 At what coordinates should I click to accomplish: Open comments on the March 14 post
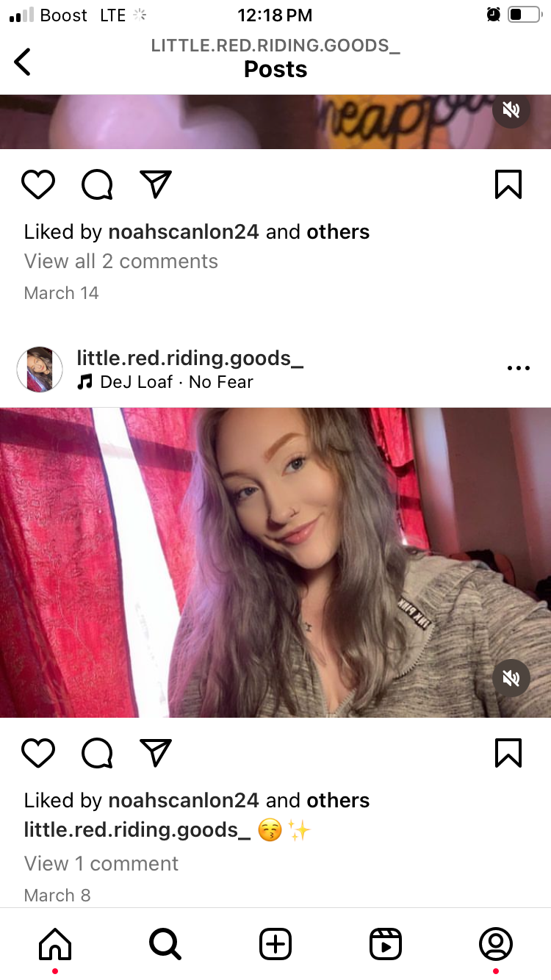tap(97, 184)
